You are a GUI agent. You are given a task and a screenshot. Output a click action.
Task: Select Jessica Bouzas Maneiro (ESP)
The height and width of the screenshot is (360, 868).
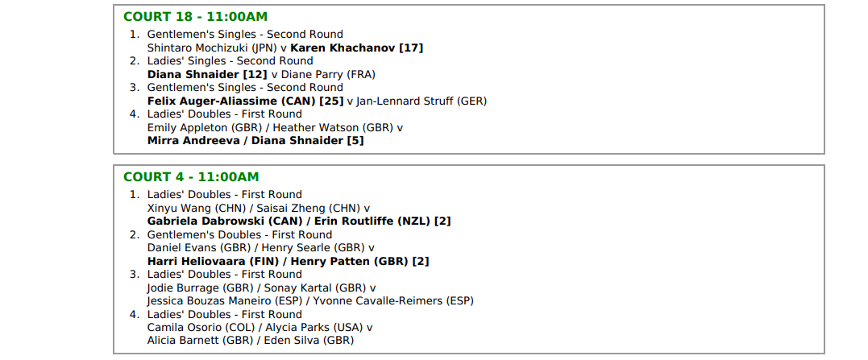point(224,300)
